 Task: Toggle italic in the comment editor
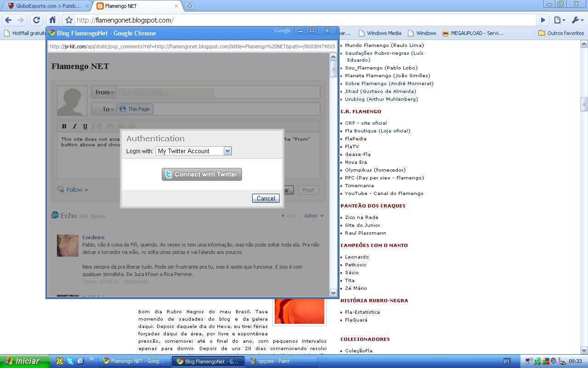(x=74, y=126)
